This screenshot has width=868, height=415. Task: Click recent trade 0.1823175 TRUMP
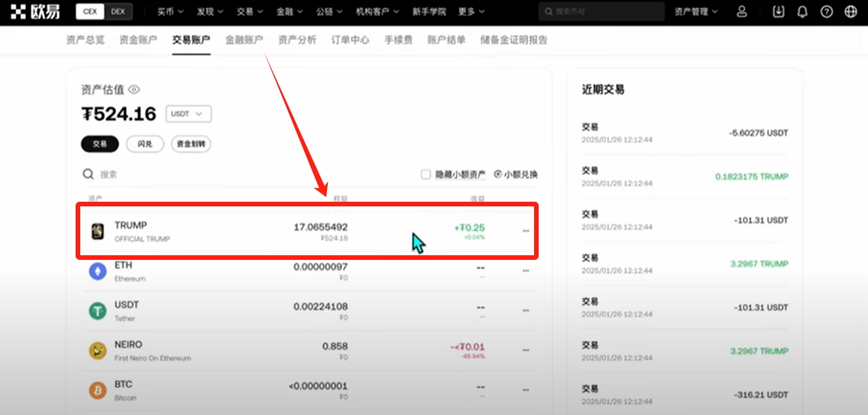752,177
